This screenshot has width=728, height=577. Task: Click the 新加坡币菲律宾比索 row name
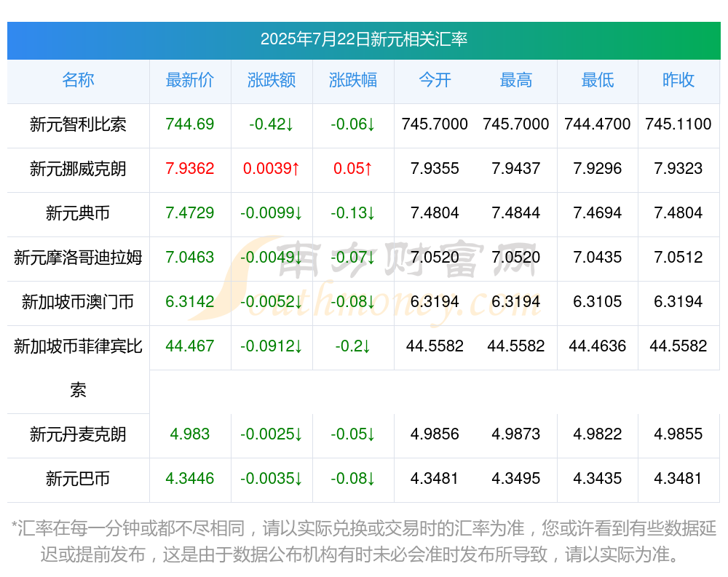78,368
